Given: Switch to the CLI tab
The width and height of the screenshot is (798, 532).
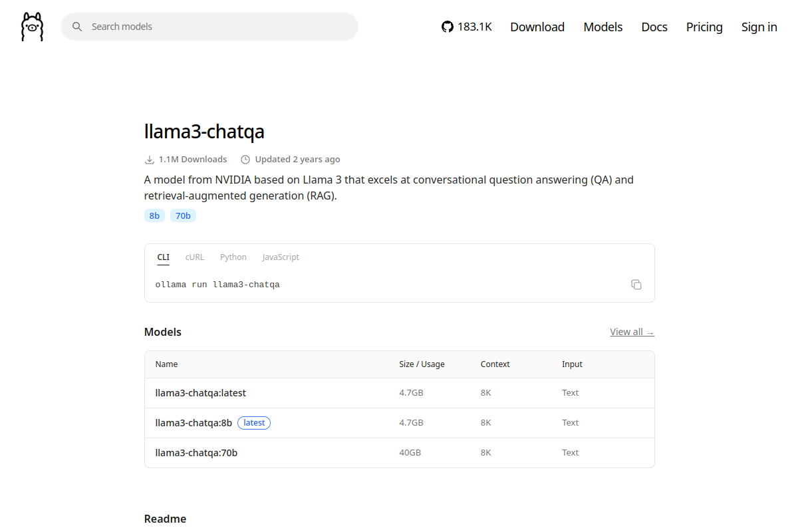Looking at the screenshot, I should 163,257.
